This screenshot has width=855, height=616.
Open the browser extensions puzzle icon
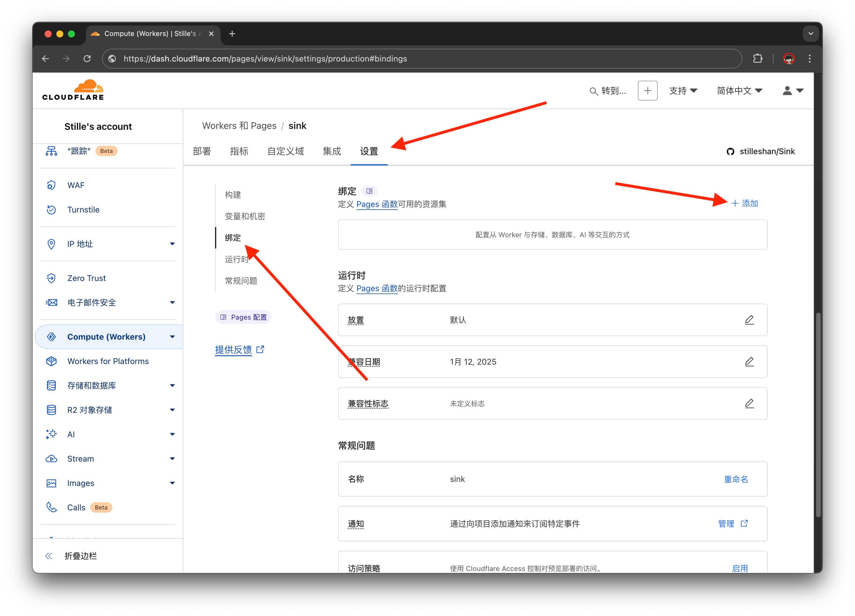click(x=757, y=58)
